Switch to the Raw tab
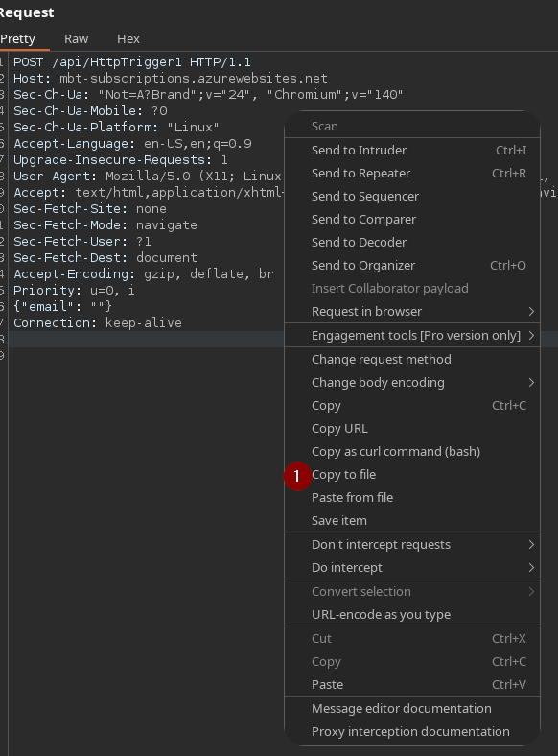The image size is (558, 756). 76,39
